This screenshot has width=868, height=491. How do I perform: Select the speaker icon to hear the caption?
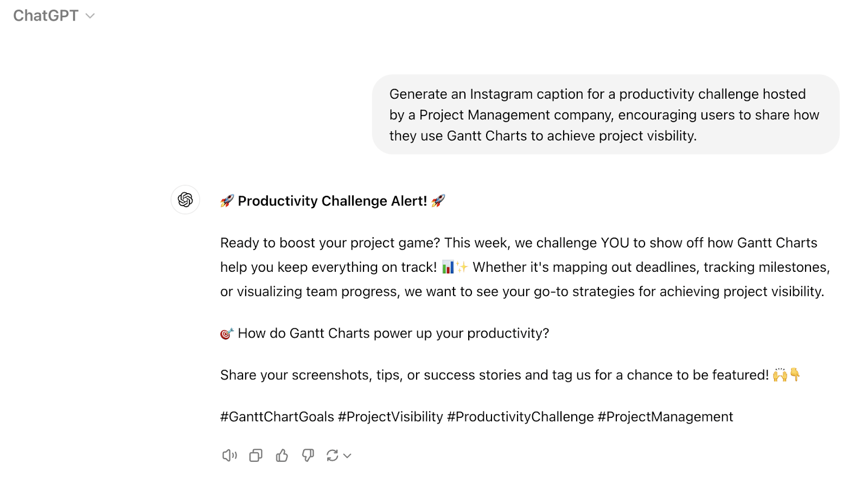click(229, 456)
